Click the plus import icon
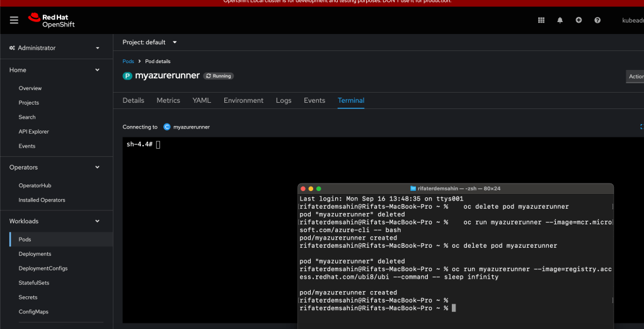Screen dimensions: 644x329 pyautogui.click(x=578, y=20)
